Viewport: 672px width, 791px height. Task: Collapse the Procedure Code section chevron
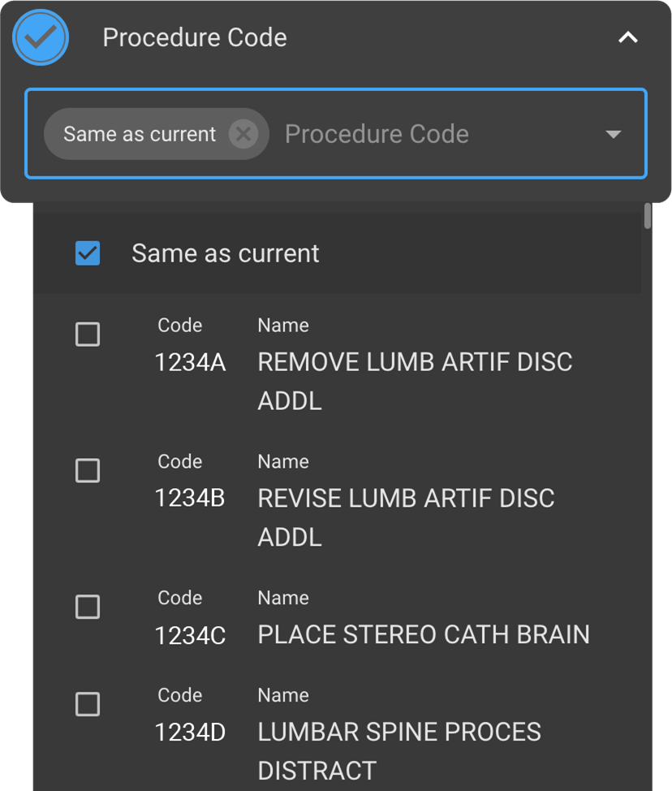tap(627, 37)
